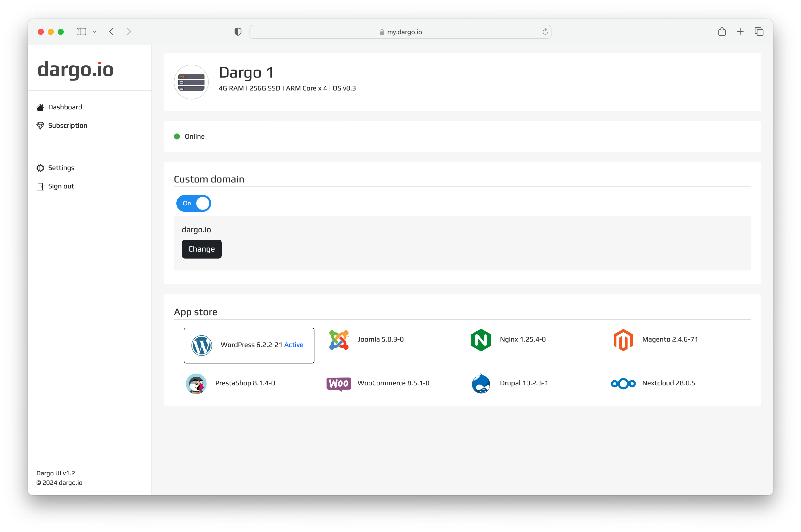801x532 pixels.
Task: Open the Dashboard menu item
Action: (x=65, y=107)
